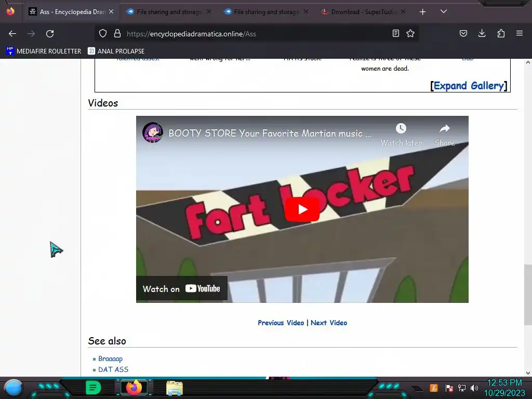Click the orange Java tray icon
532x399 pixels.
pyautogui.click(x=434, y=388)
